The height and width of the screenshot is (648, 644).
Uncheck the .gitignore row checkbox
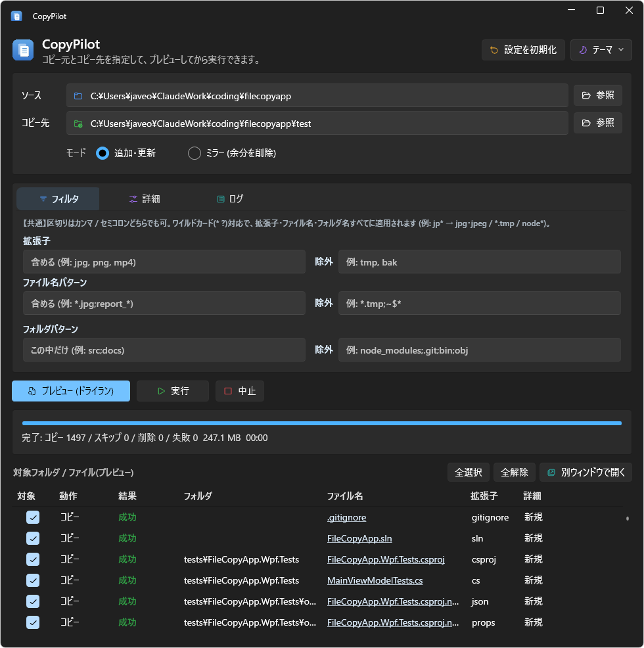tap(33, 517)
